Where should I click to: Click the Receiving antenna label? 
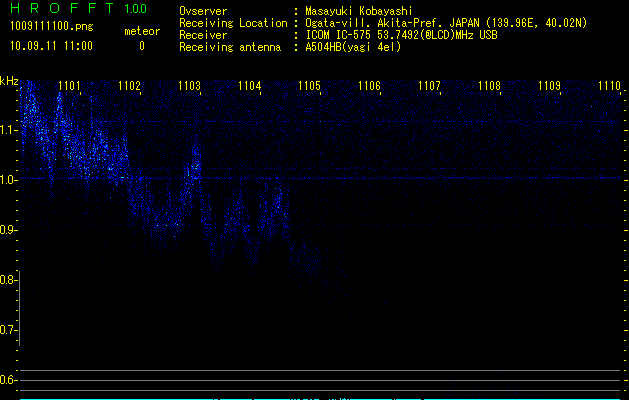pos(230,47)
